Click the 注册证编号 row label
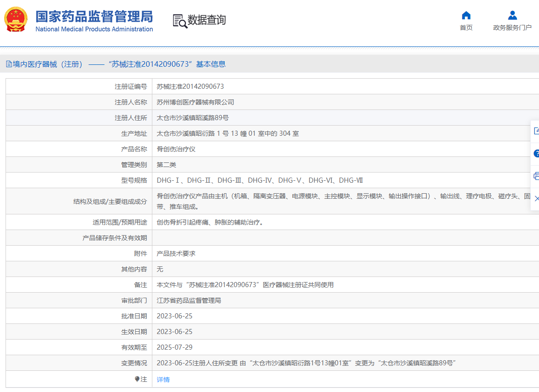Viewport: 539px width, 392px height. coord(131,86)
